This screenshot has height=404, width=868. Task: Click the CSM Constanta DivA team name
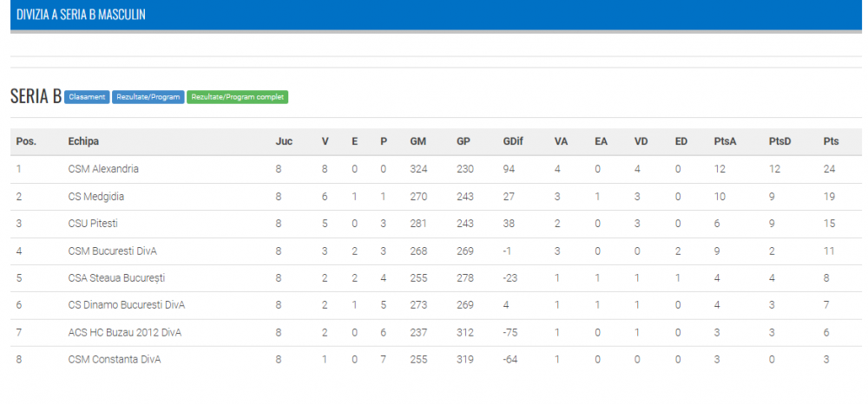tap(115, 360)
